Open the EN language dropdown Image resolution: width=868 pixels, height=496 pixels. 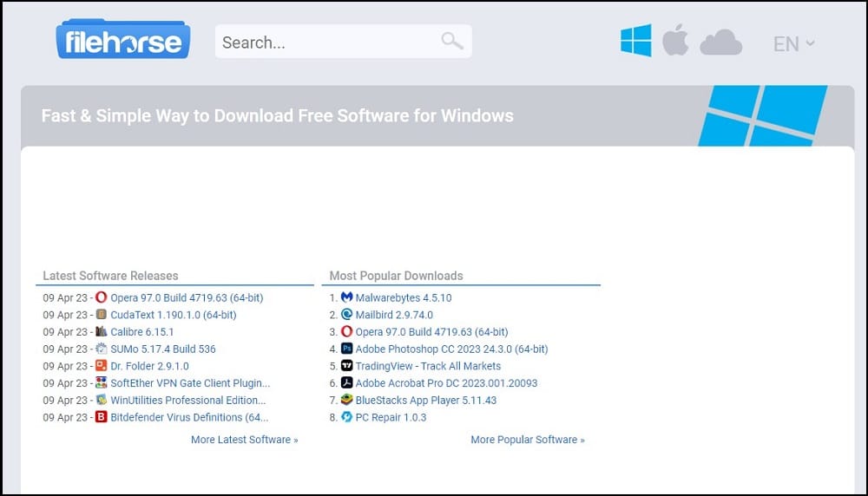click(x=794, y=43)
